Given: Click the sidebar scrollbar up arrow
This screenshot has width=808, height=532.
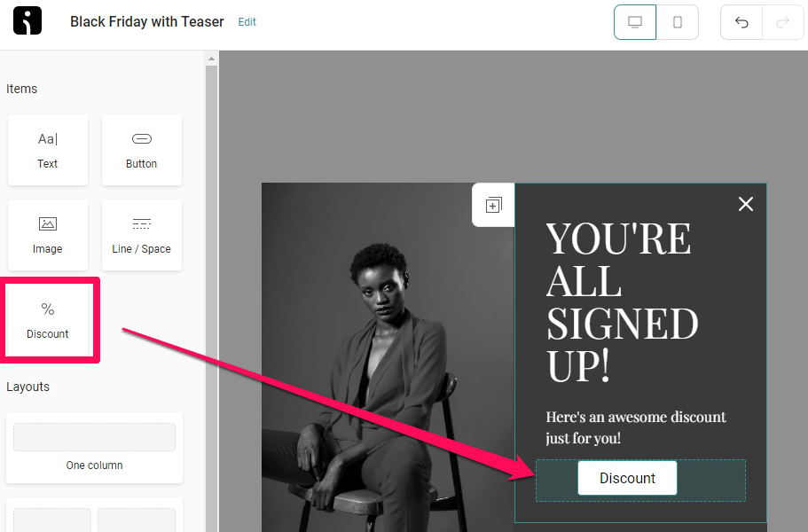Looking at the screenshot, I should pos(211,59).
